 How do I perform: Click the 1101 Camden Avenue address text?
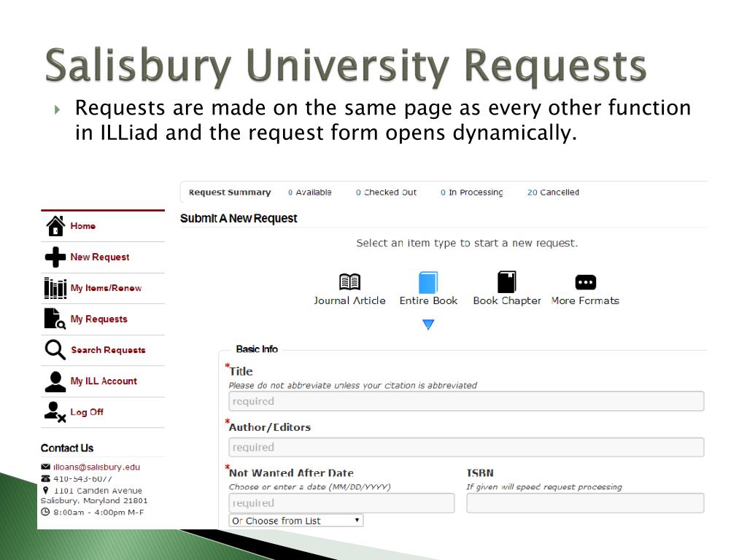(x=98, y=491)
